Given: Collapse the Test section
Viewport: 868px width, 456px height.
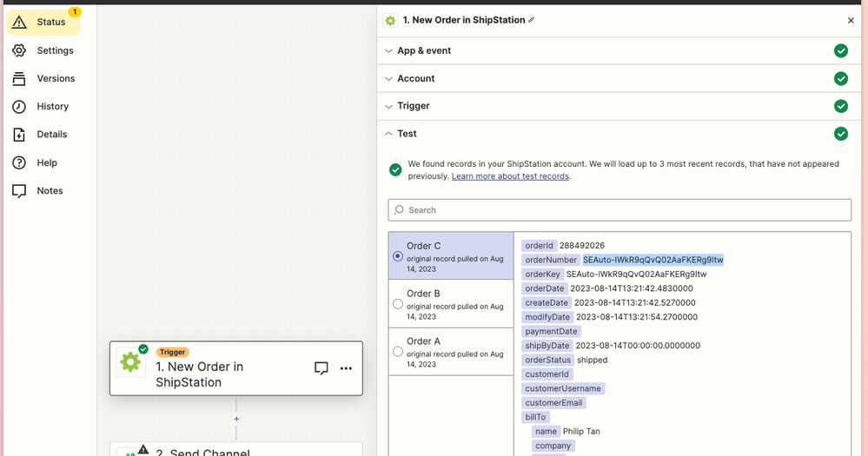Looking at the screenshot, I should 407,134.
